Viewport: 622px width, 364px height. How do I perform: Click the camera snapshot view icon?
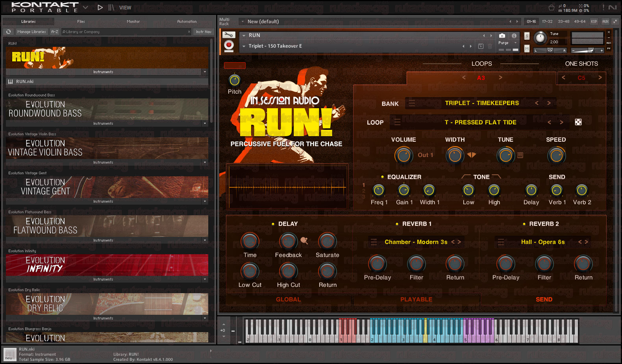point(502,35)
